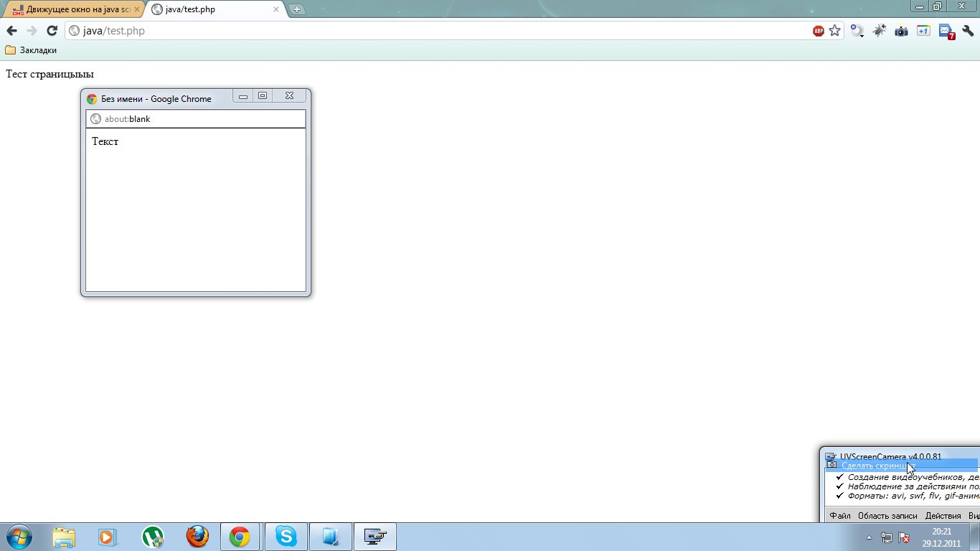The image size is (980, 551).
Task: Open the mail checker icon with badge 7
Action: (x=946, y=32)
